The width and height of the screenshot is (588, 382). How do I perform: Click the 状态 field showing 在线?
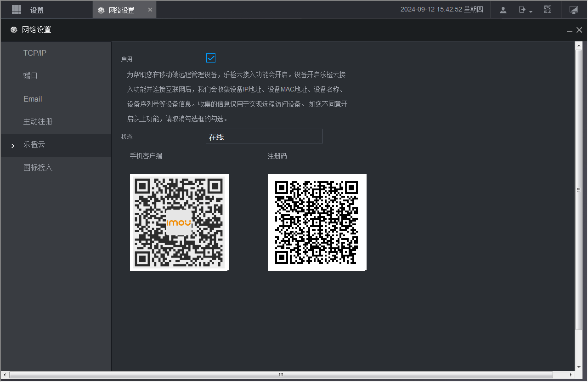click(264, 137)
